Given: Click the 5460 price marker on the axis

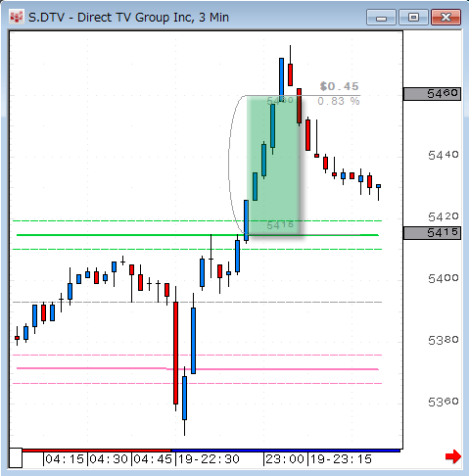Looking at the screenshot, I should (432, 94).
